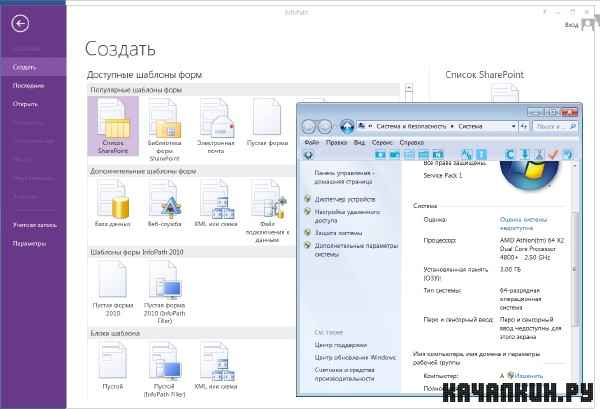Click the template list scroll-up arrow
600x409 pixels.
(x=409, y=88)
